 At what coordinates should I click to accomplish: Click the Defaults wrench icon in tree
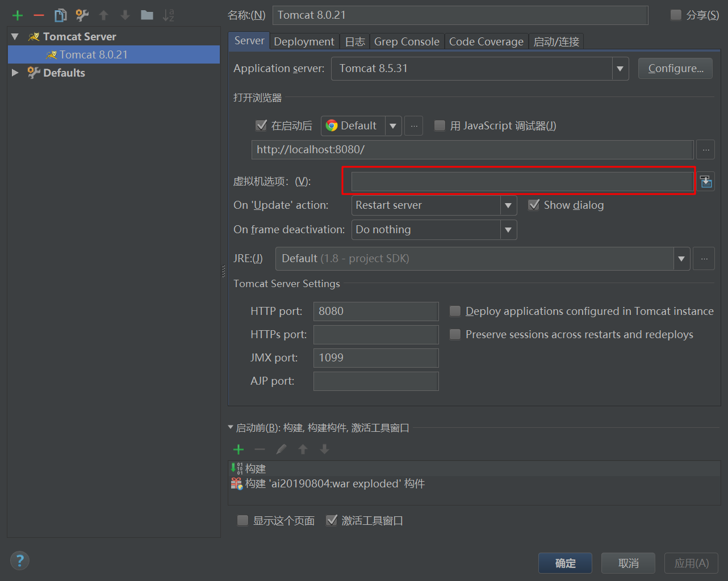click(x=34, y=73)
